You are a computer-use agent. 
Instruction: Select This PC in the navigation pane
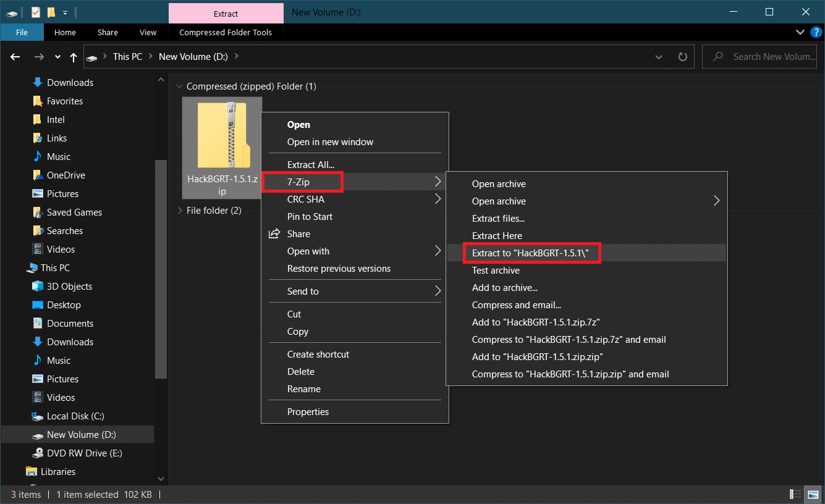55,268
